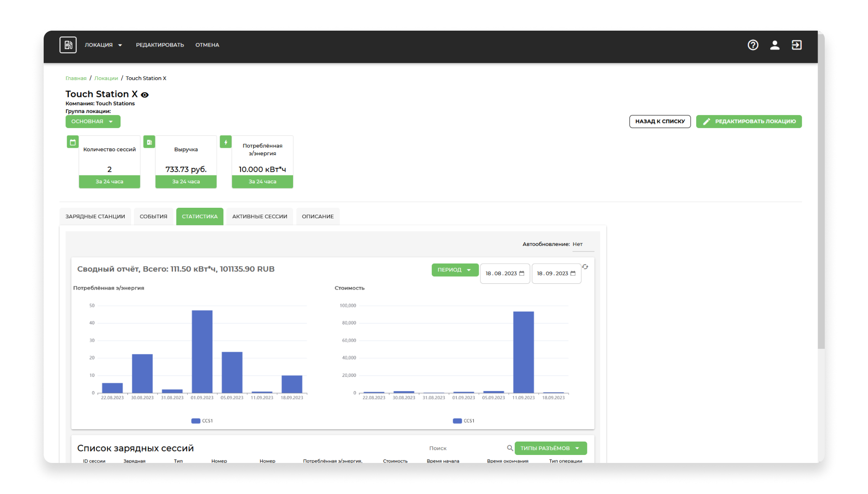Image resolution: width=868 pixels, height=494 pixels.
Task: Toggle the eye icon next to Touch Station X
Action: pos(144,95)
